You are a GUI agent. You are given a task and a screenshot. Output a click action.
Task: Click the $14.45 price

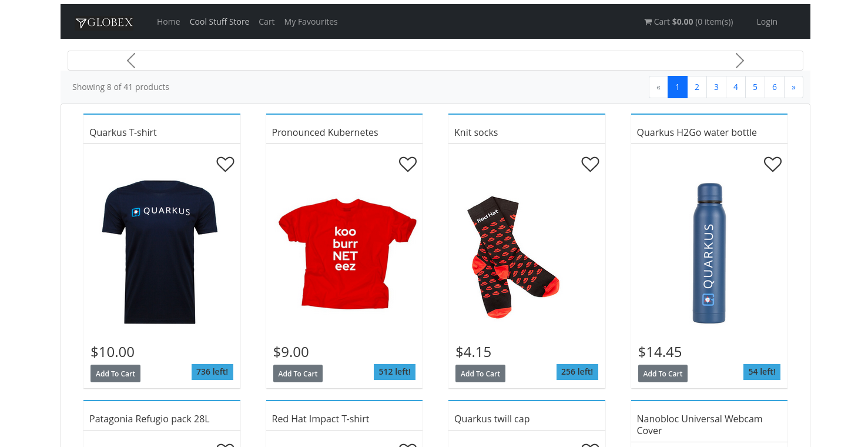(660, 352)
